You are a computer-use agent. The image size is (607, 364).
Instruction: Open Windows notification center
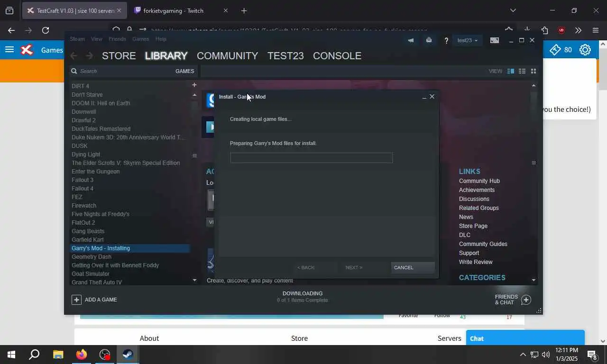[x=592, y=355]
